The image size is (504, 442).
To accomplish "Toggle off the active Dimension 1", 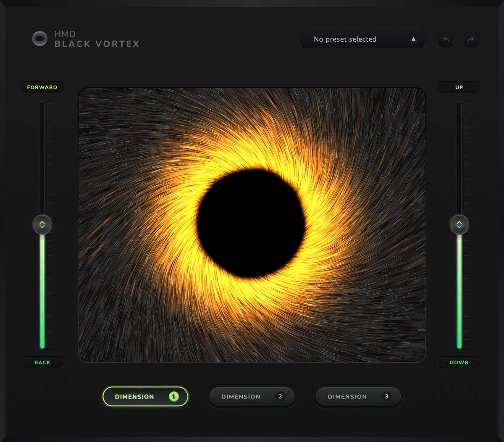I will pyautogui.click(x=145, y=396).
